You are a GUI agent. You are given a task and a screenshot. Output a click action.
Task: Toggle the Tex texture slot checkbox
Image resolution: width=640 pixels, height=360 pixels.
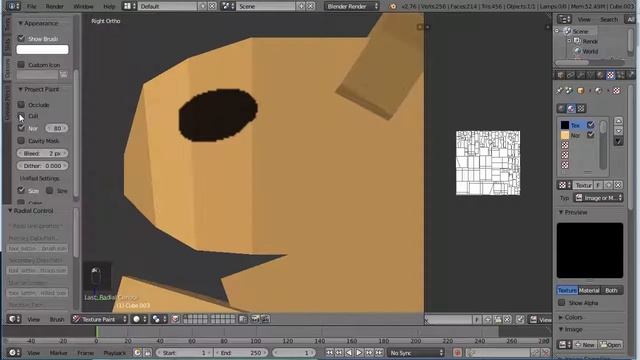point(590,125)
